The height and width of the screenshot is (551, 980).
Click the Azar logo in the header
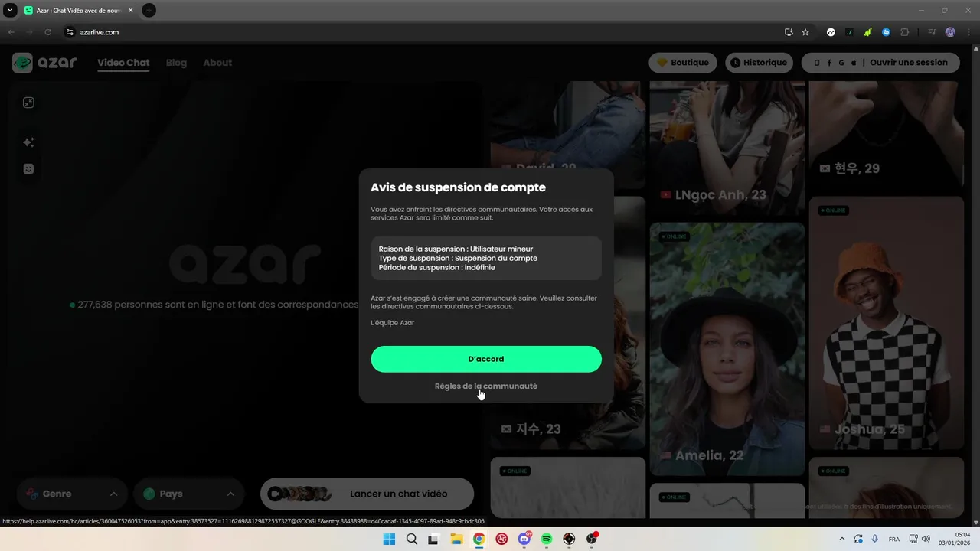[45, 63]
